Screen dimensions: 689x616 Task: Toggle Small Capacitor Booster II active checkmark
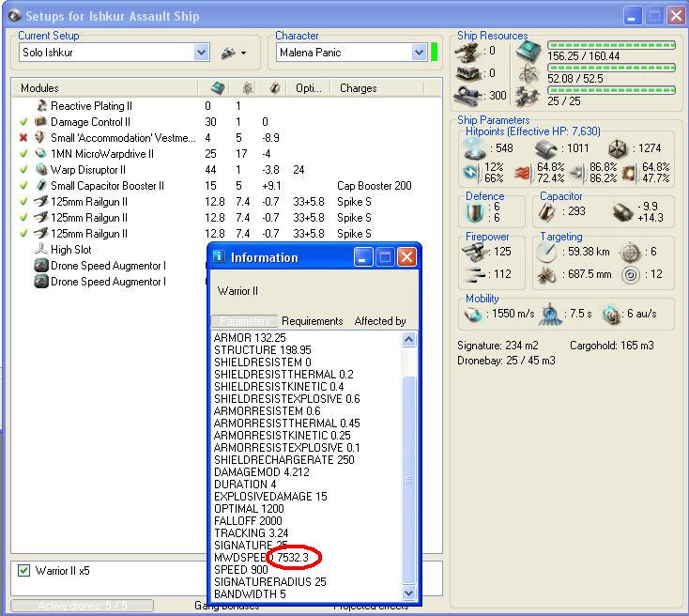coord(23,186)
